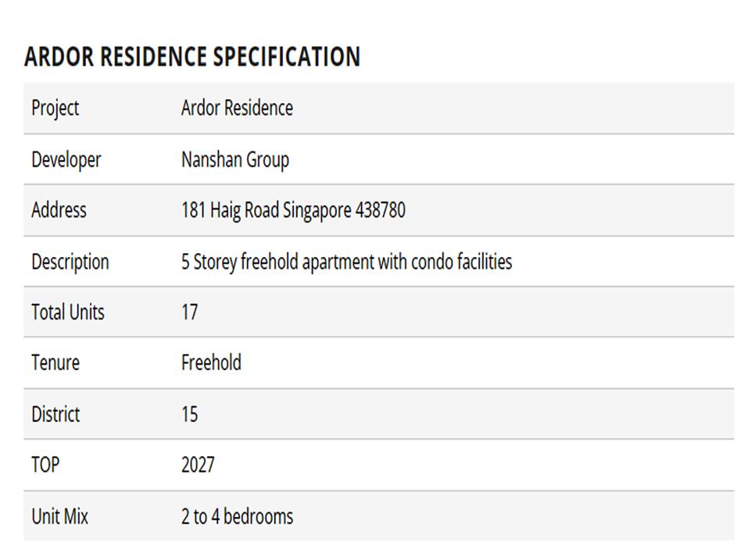This screenshot has width=737, height=560.
Task: Select the 5 Storey freehold apartment description
Action: click(x=346, y=262)
